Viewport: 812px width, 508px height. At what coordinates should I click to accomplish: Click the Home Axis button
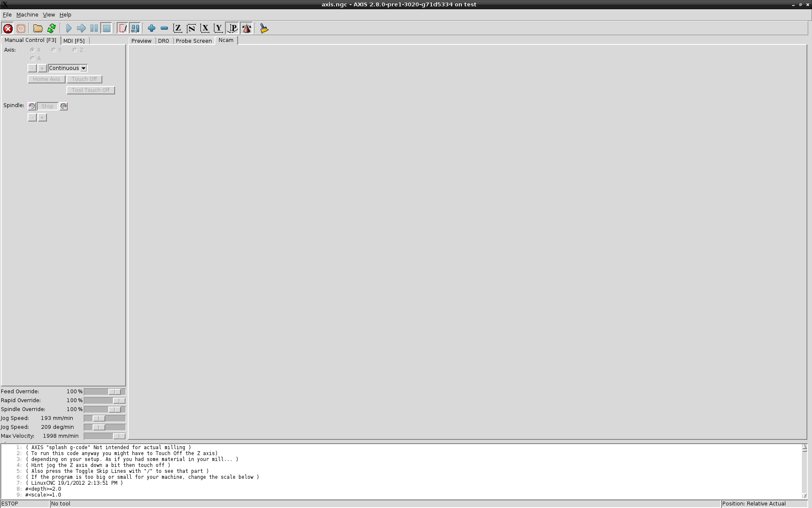(x=47, y=79)
